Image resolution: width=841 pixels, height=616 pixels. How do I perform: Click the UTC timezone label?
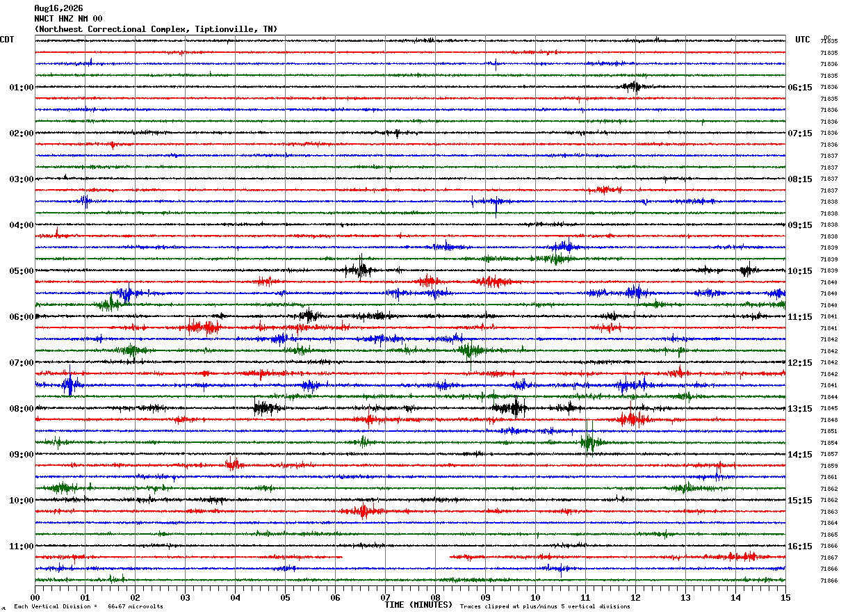[x=803, y=40]
